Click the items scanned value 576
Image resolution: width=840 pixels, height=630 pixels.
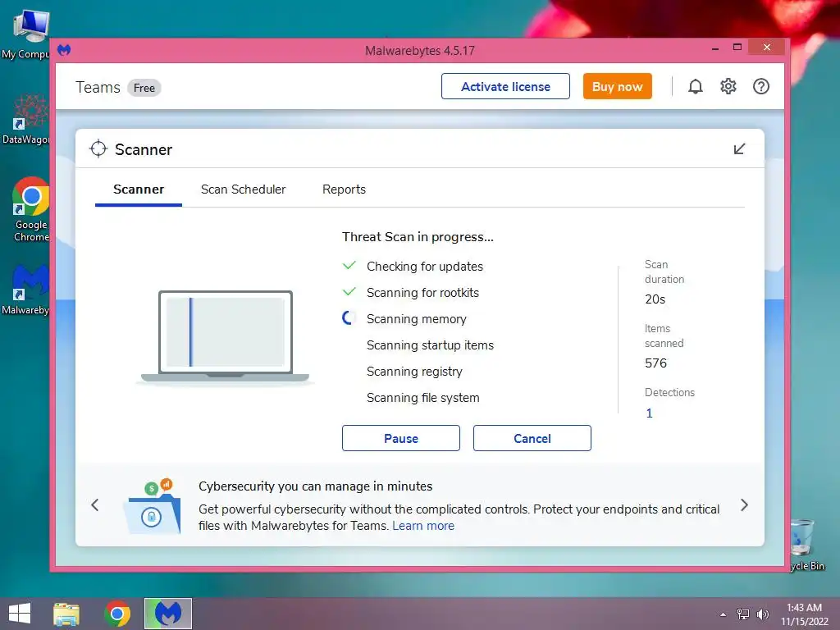pos(655,363)
